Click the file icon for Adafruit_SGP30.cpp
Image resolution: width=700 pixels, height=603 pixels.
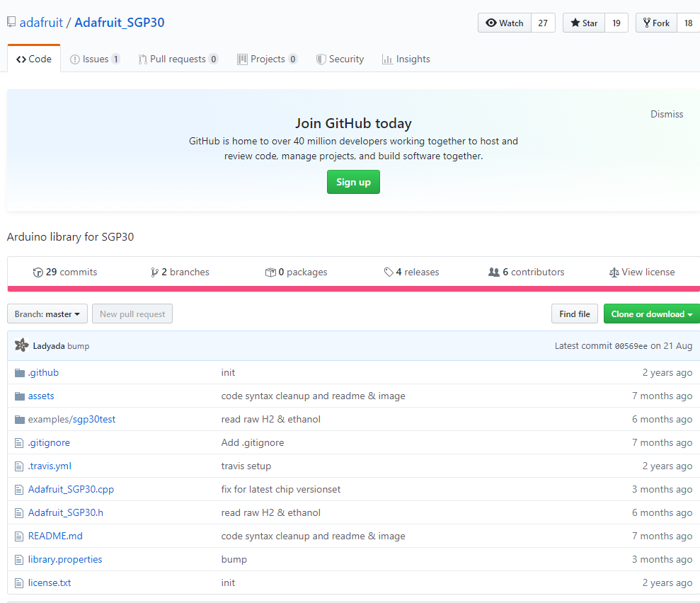point(19,490)
